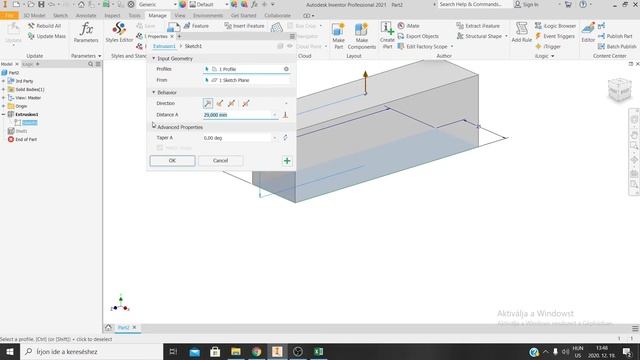
Task: Click Extract iFeature
Action: (x=478, y=26)
